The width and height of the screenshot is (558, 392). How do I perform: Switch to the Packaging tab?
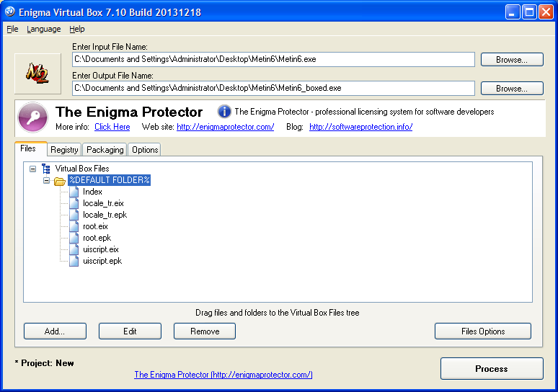click(105, 150)
